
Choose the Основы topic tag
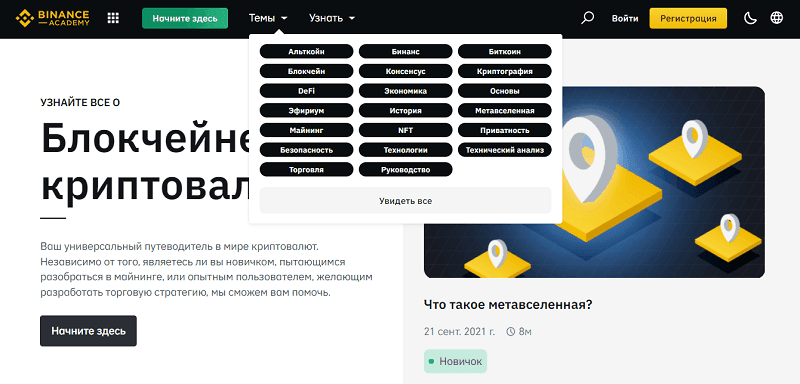(x=505, y=91)
